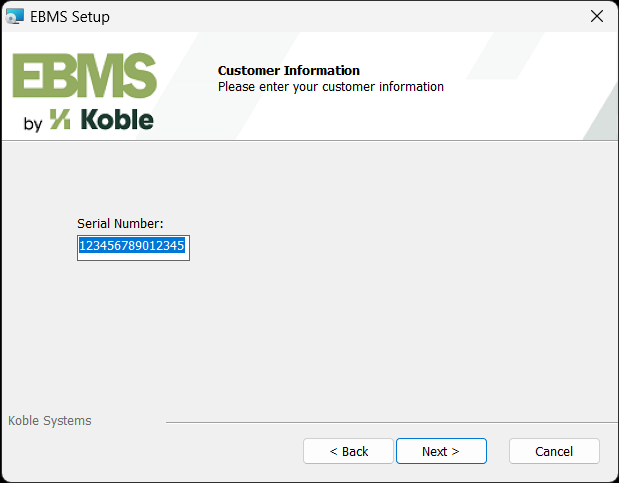Viewport: 619px width, 483px height.
Task: Close the EBMS Setup window
Action: [597, 16]
